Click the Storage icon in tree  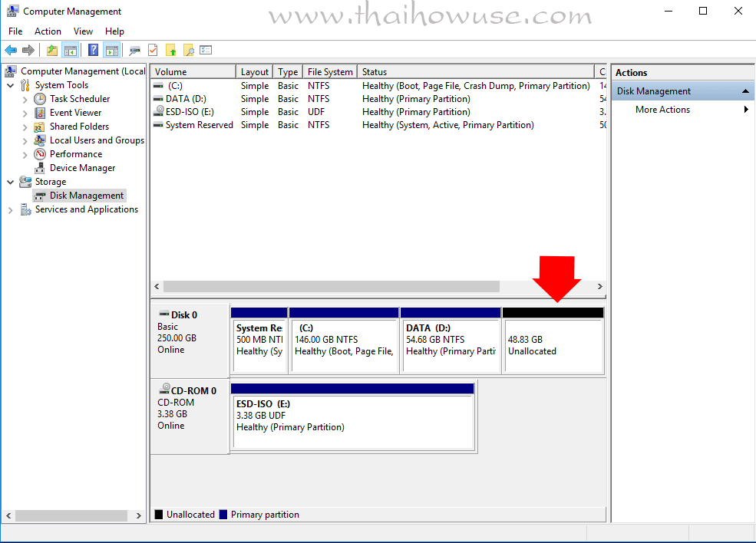pos(25,182)
